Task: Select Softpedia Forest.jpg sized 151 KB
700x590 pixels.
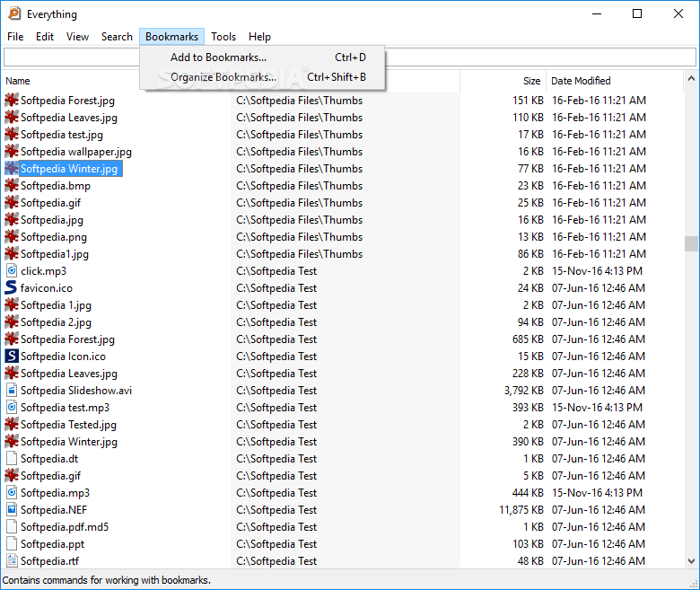Action: pyautogui.click(x=67, y=101)
